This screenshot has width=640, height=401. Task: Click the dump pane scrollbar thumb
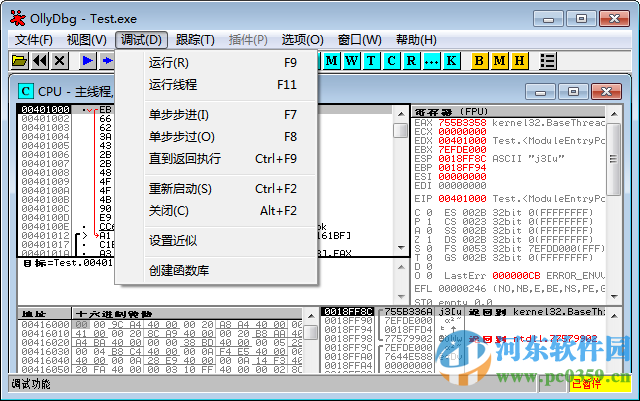pyautogui.click(x=311, y=332)
